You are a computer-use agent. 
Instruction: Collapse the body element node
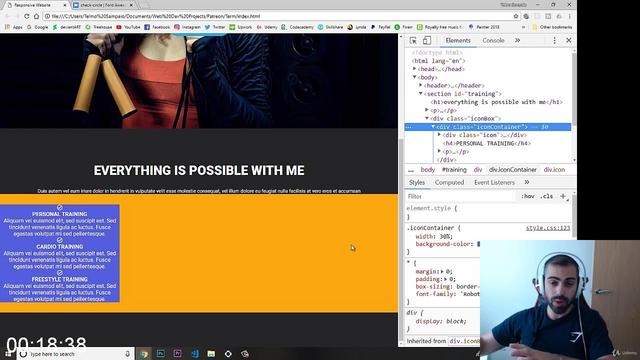click(414, 77)
